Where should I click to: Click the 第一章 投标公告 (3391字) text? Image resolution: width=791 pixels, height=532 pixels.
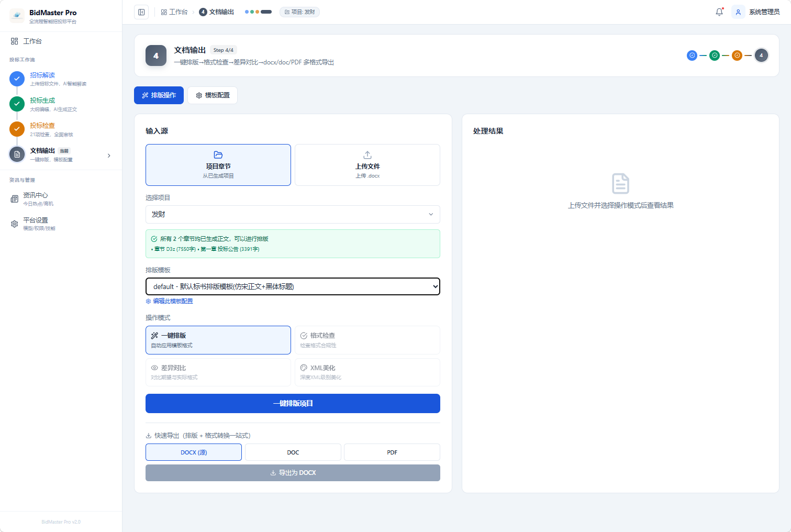[x=230, y=249]
